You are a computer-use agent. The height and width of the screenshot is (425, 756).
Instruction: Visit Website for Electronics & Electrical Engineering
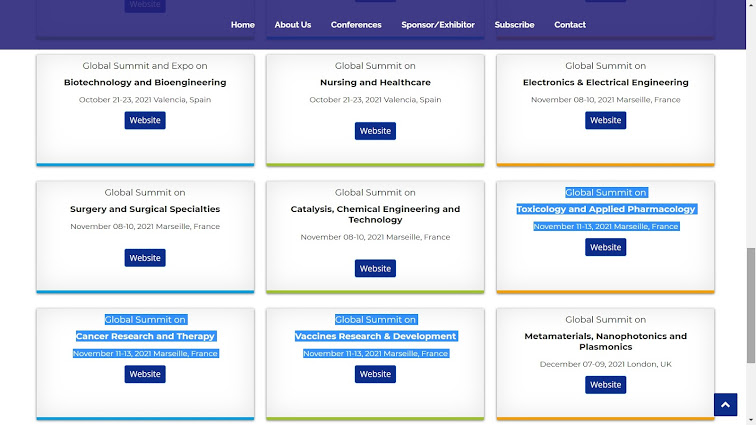pyautogui.click(x=605, y=120)
